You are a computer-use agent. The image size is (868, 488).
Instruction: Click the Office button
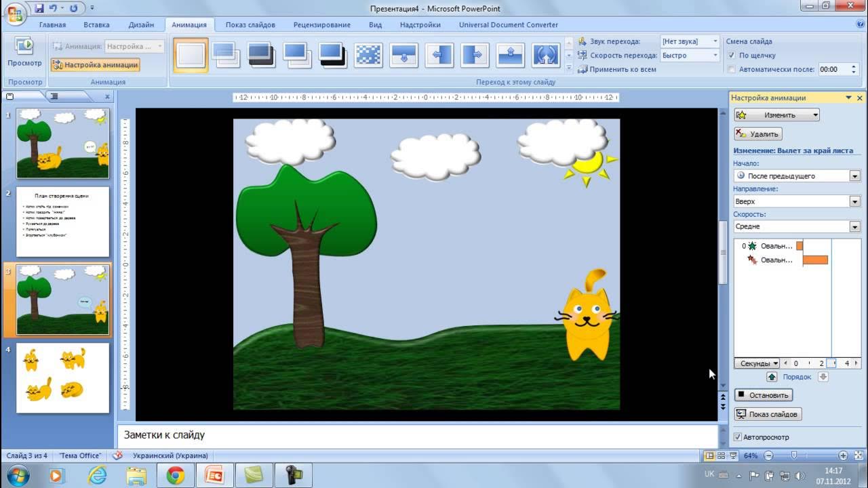tap(14, 12)
